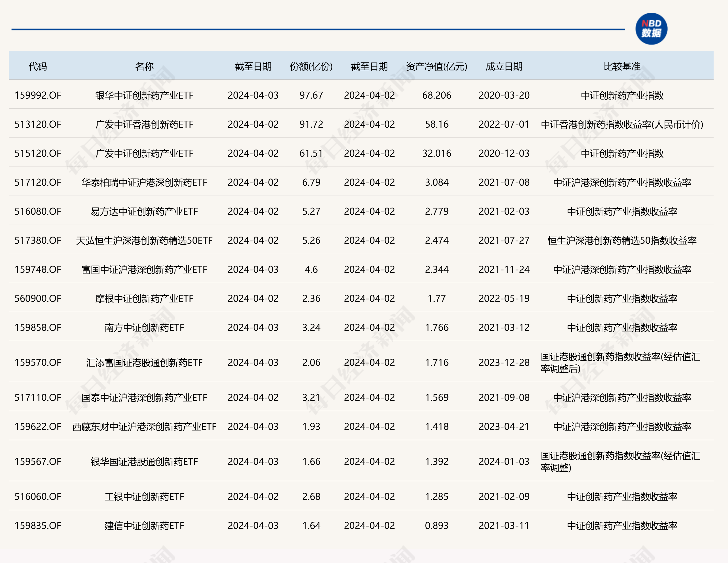Screen dimensions: 728x563
Task: Select code 515120.OF
Action: 38,153
